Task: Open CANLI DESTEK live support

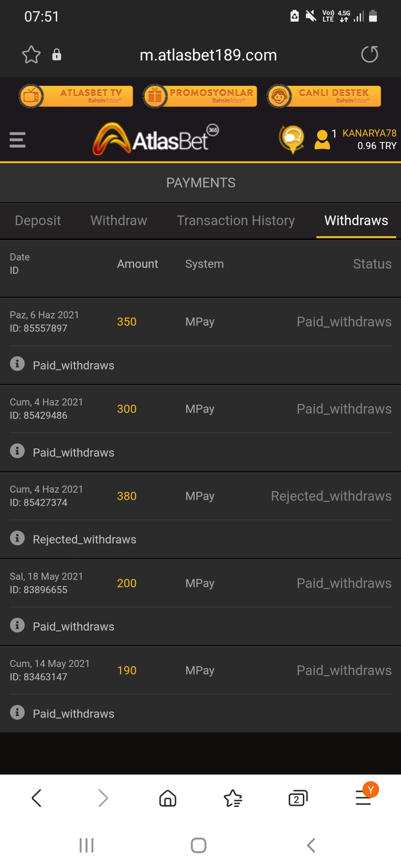Action: [324, 96]
